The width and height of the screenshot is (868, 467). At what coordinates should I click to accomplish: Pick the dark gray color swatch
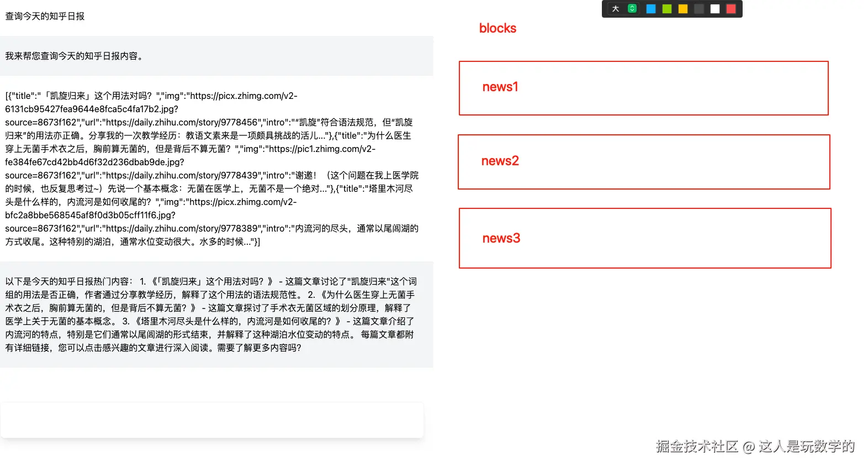(699, 9)
